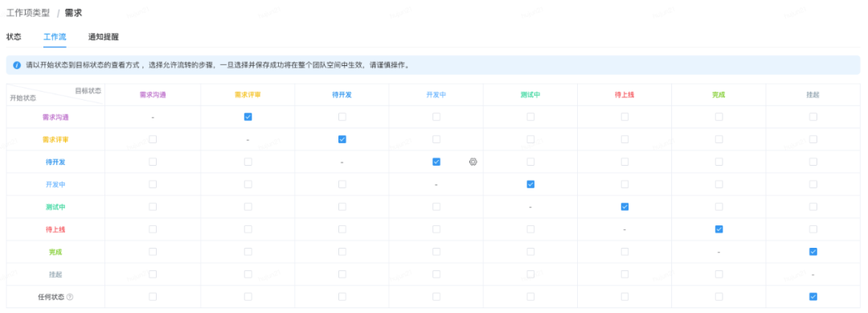868x313 pixels.
Task: Enable 开发中 to 待开发 transition
Action: pos(342,184)
